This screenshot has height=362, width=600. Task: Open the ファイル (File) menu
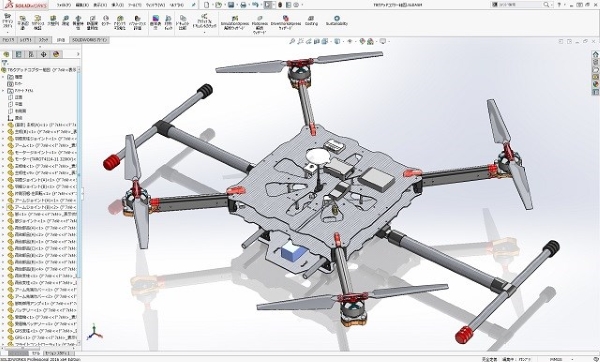[x=64, y=5]
